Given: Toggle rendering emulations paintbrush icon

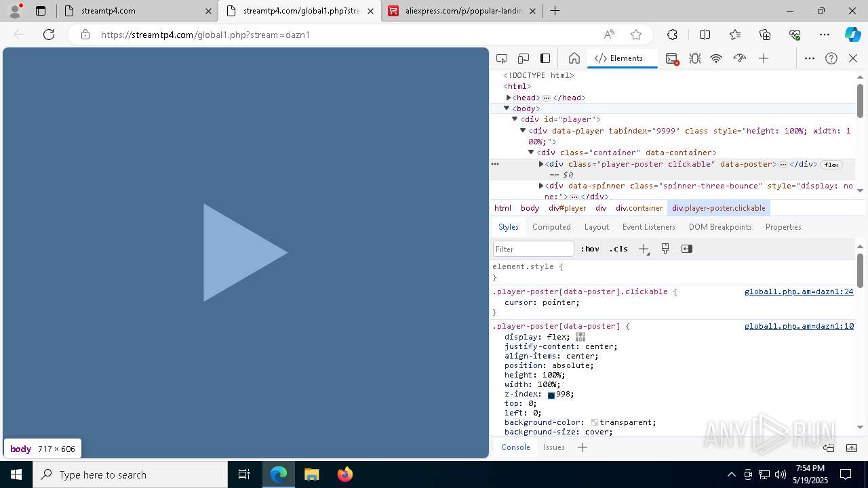Looking at the screenshot, I should click(665, 249).
